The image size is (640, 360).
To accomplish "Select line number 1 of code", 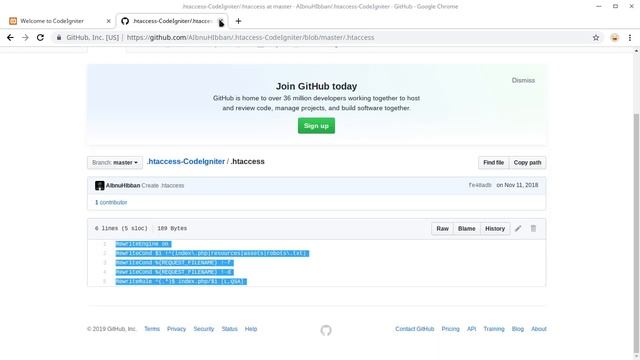I will (x=104, y=244).
